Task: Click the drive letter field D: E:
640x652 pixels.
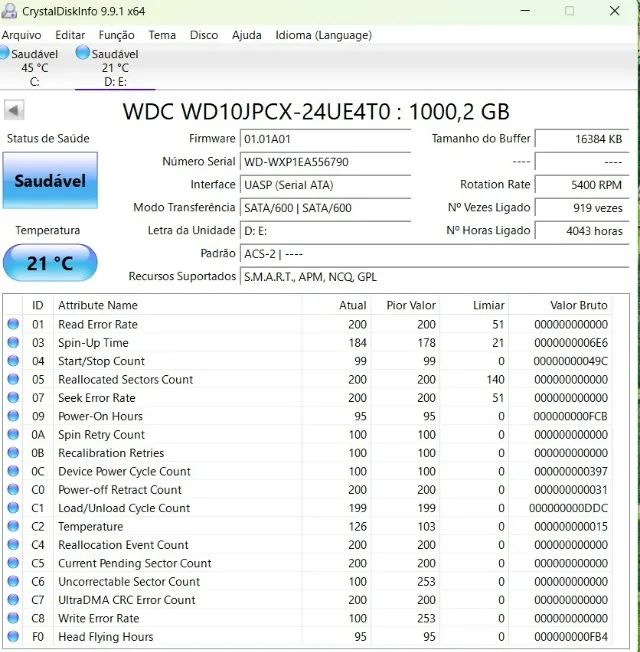Action: 325,230
